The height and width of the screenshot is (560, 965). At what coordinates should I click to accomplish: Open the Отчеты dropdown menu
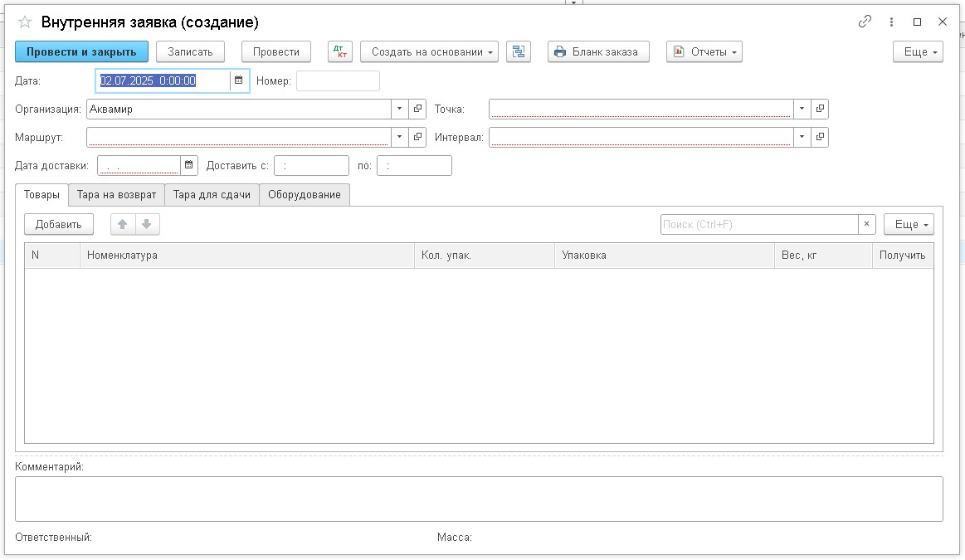[704, 51]
